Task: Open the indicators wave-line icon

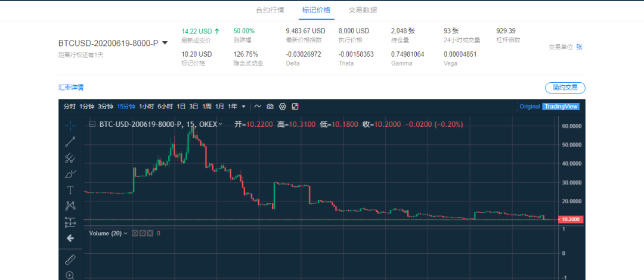Action: [258, 106]
